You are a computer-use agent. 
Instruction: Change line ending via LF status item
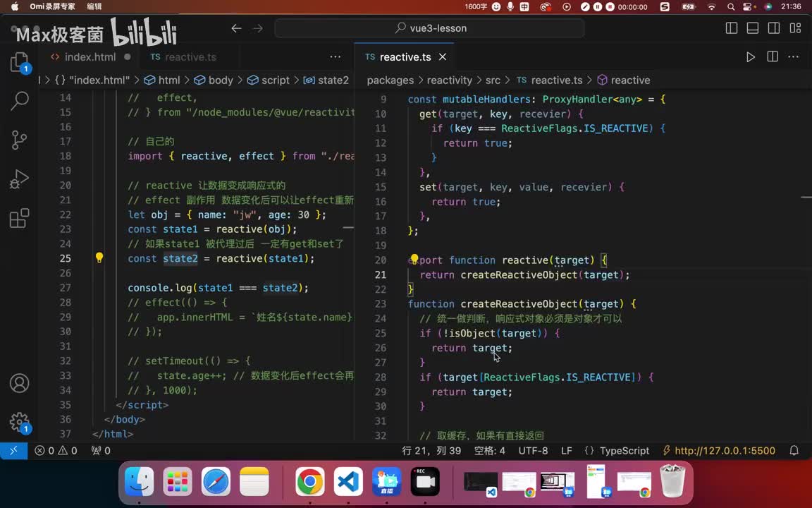pos(567,450)
